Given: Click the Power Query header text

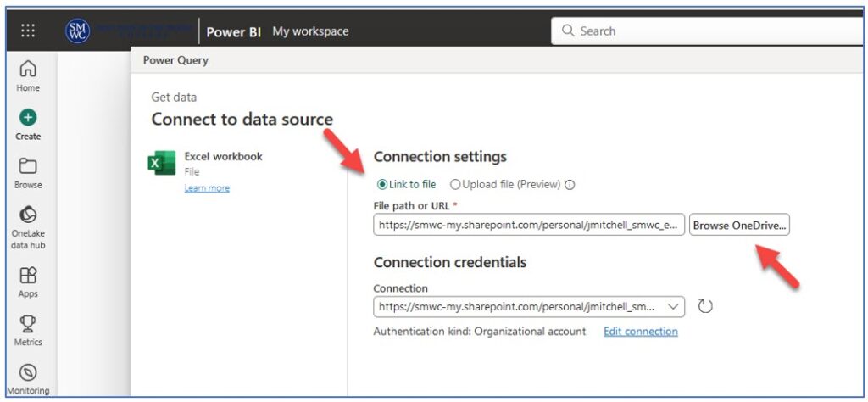Looking at the screenshot, I should [x=175, y=60].
